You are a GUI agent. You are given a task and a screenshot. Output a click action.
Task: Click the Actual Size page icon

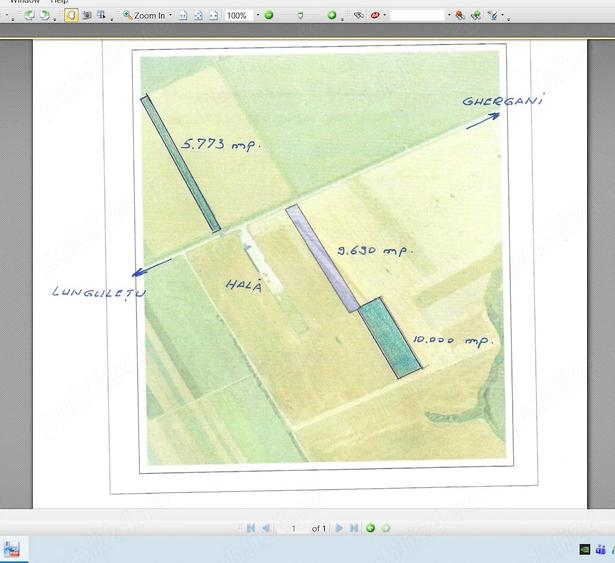183,16
